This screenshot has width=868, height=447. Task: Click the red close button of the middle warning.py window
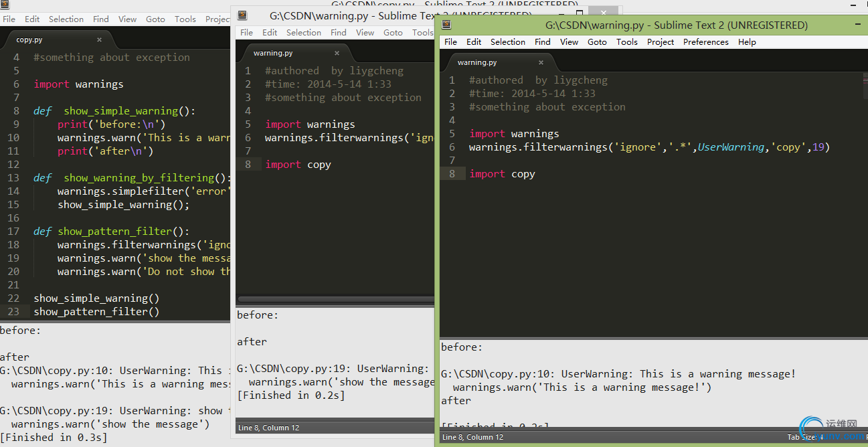coord(604,11)
